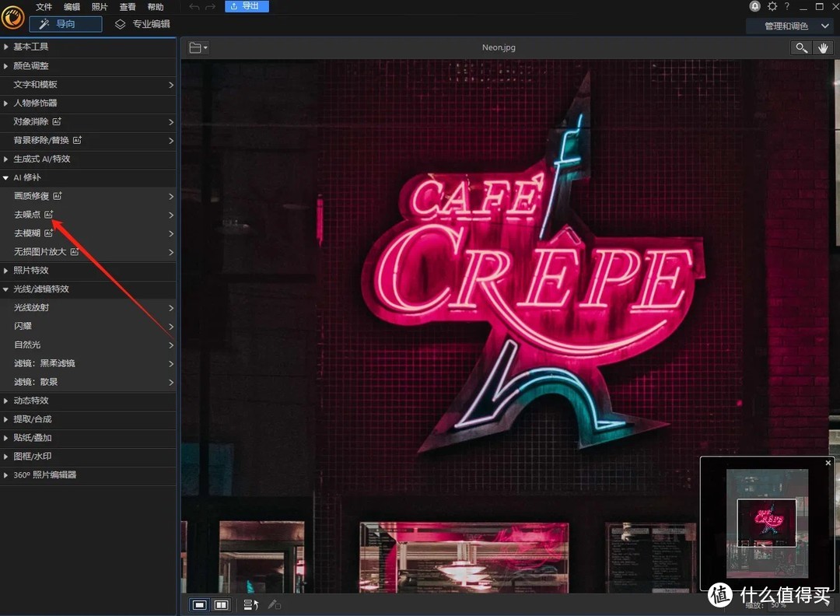Click the redo arrow icon
This screenshot has height=616, width=840.
[x=210, y=7]
